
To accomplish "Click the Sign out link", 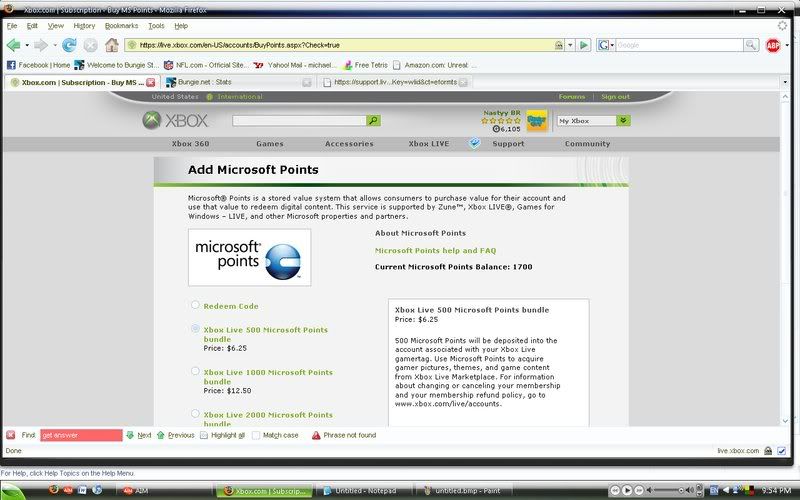I will (x=615, y=97).
